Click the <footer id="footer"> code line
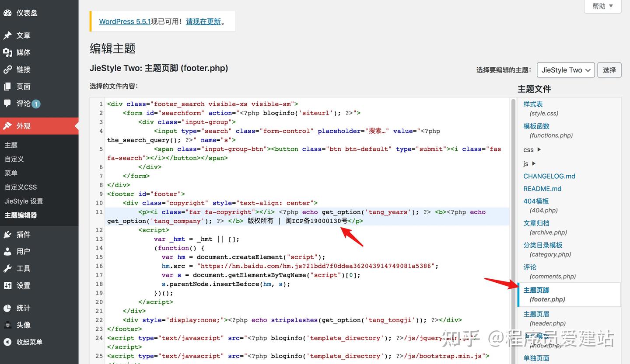Screen dimensions: 630x364 146,194
